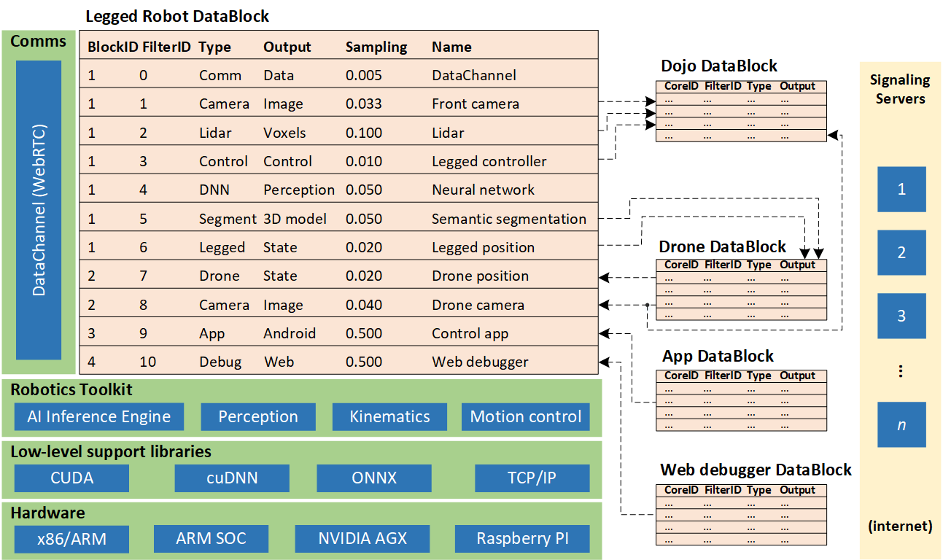
Task: Click the NVIDIA AGX block
Action: tap(362, 540)
